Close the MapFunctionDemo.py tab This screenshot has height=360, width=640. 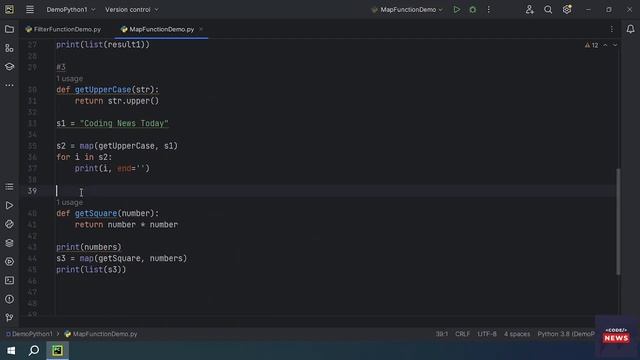pyautogui.click(x=201, y=29)
